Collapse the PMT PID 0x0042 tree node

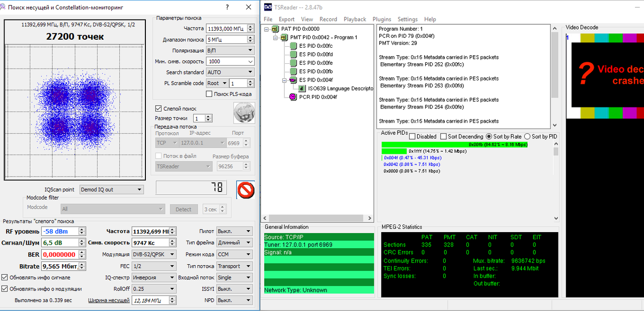[276, 38]
